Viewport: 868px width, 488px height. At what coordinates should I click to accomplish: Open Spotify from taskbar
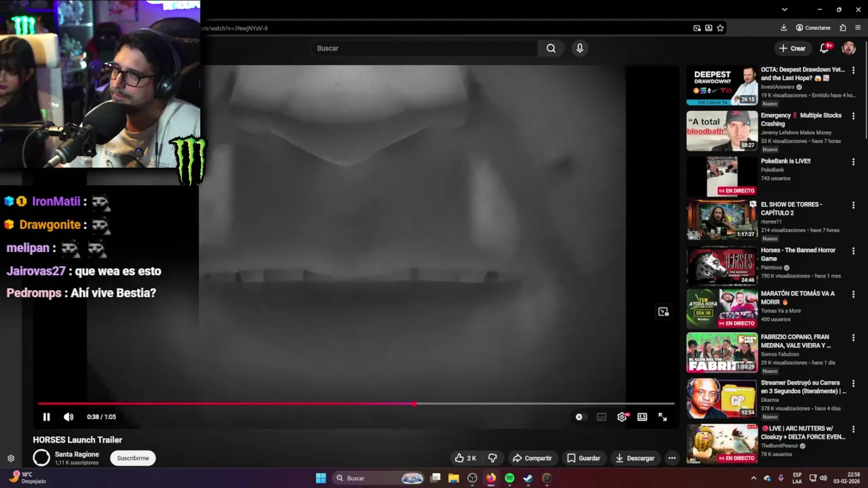click(x=509, y=478)
